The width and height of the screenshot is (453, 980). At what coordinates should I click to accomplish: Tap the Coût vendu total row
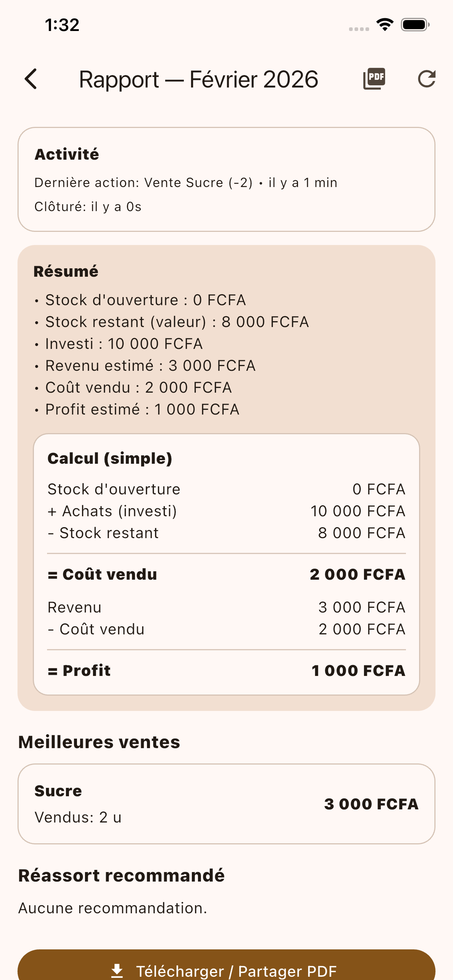226,574
